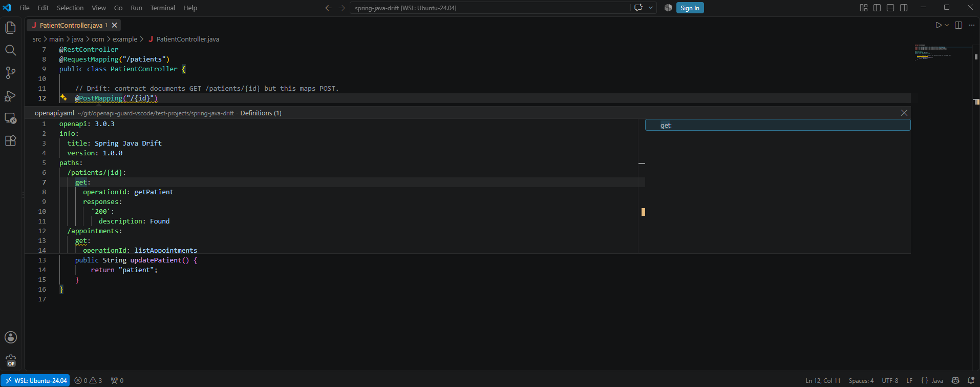Click the lightbulb code action on line 12
This screenshot has height=387, width=980.
point(63,97)
